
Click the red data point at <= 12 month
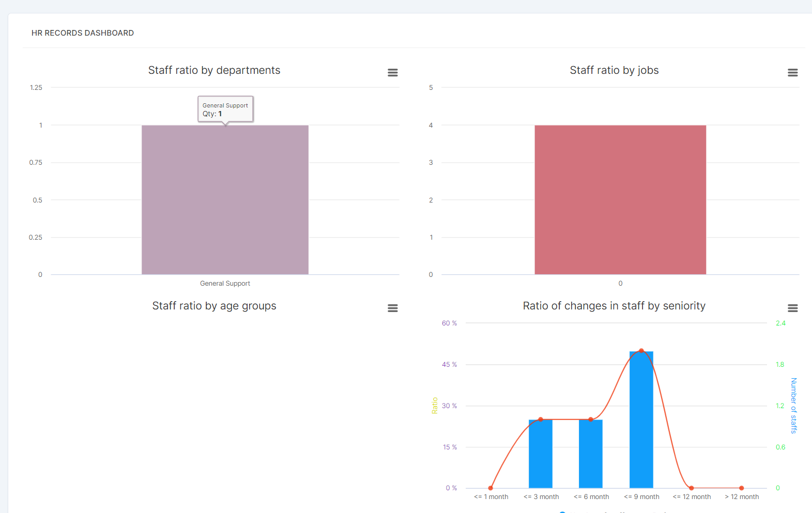692,488
